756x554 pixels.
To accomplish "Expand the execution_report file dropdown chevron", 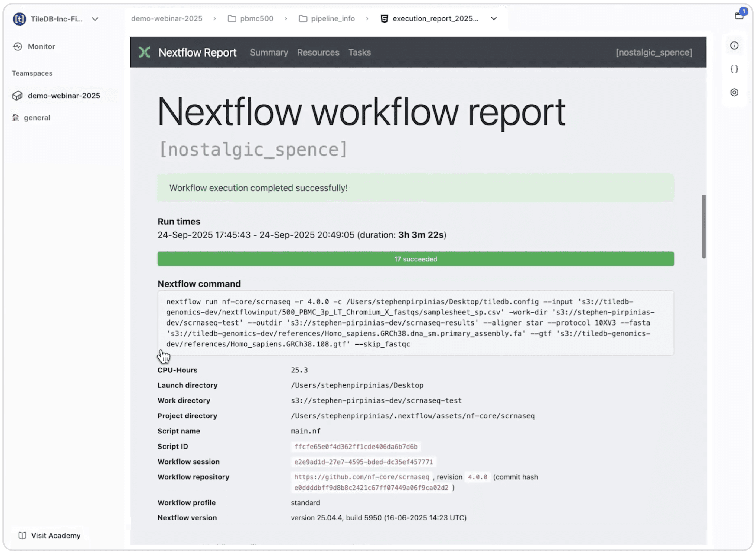I will click(494, 18).
